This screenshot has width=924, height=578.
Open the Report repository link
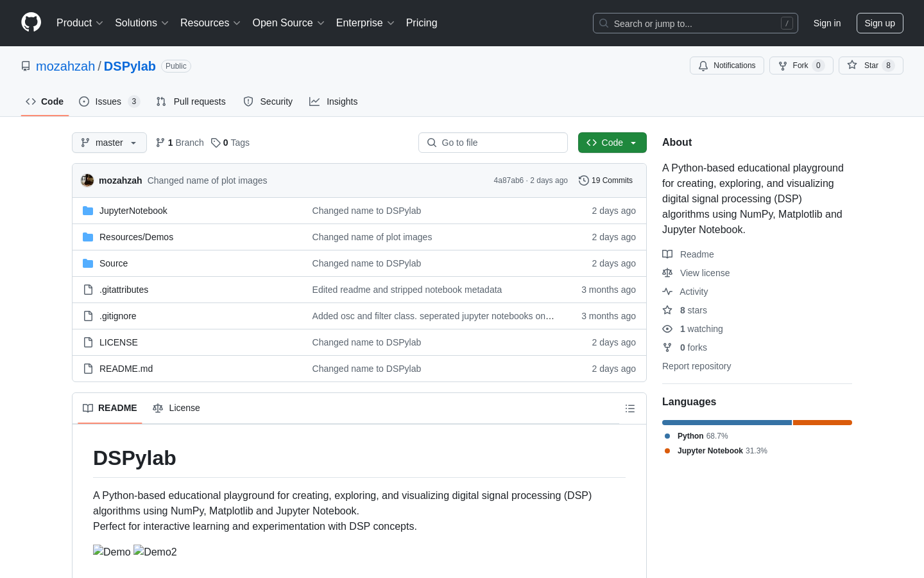tap(696, 366)
